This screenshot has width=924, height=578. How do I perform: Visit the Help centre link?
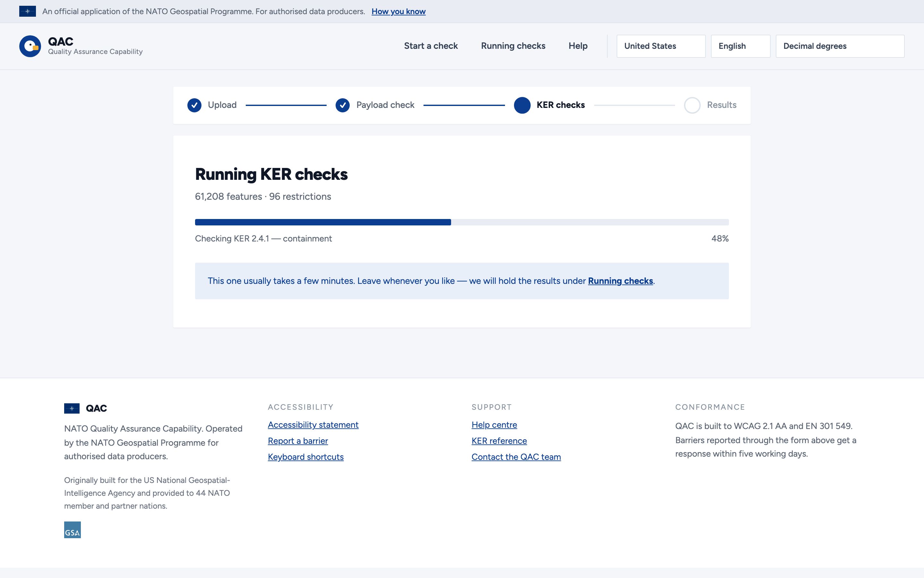494,425
